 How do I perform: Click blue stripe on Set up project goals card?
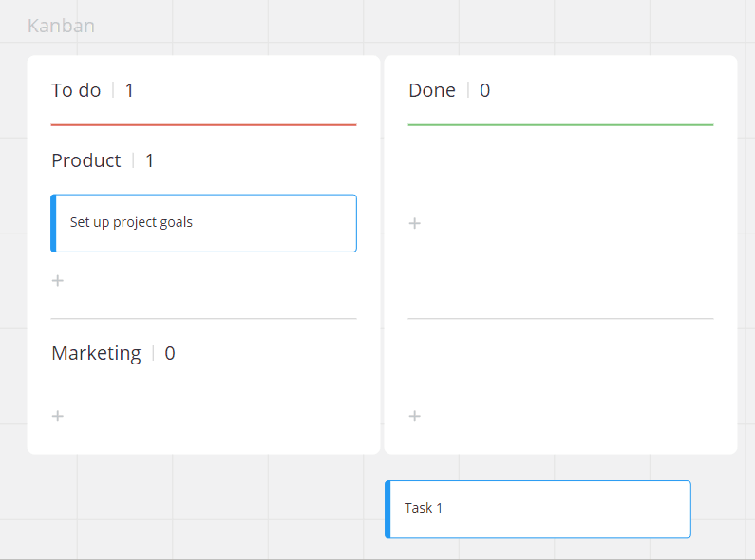pyautogui.click(x=53, y=223)
